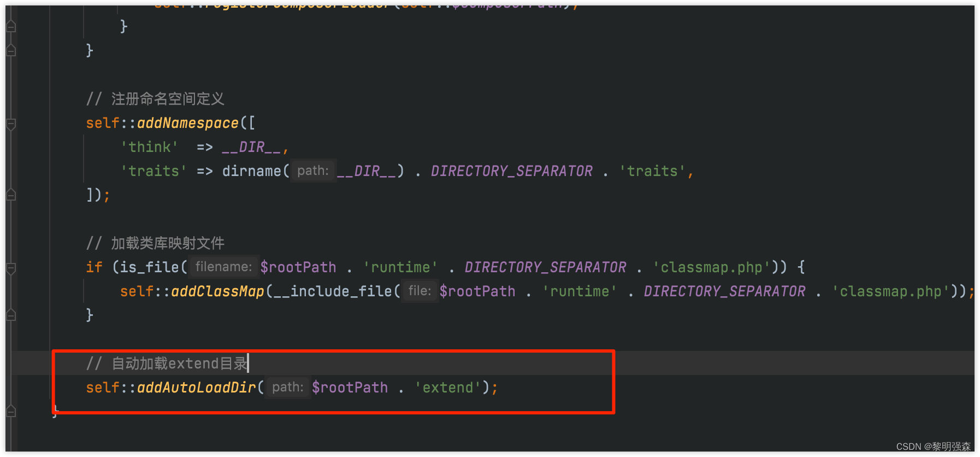The width and height of the screenshot is (980, 457).
Task: Click fold end marker beside ]); line
Action: (11, 195)
